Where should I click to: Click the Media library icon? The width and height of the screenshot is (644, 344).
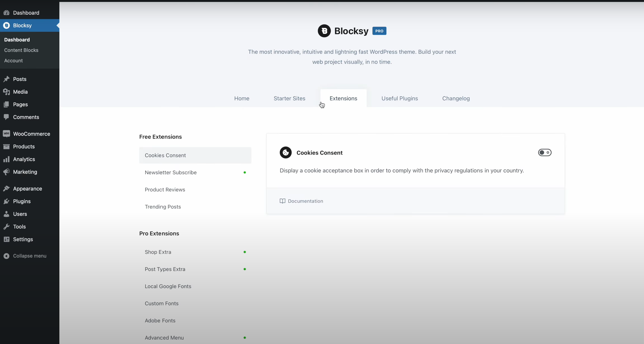pyautogui.click(x=6, y=92)
